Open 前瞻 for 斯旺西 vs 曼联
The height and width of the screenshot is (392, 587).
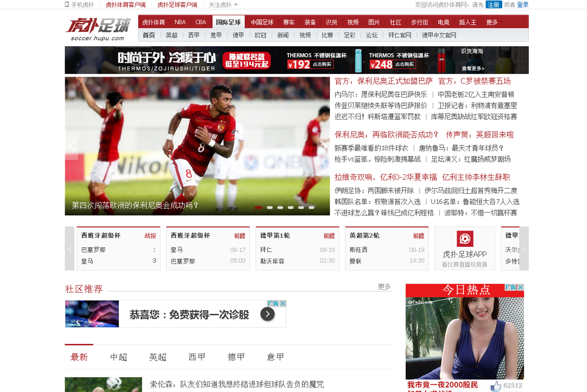[419, 236]
